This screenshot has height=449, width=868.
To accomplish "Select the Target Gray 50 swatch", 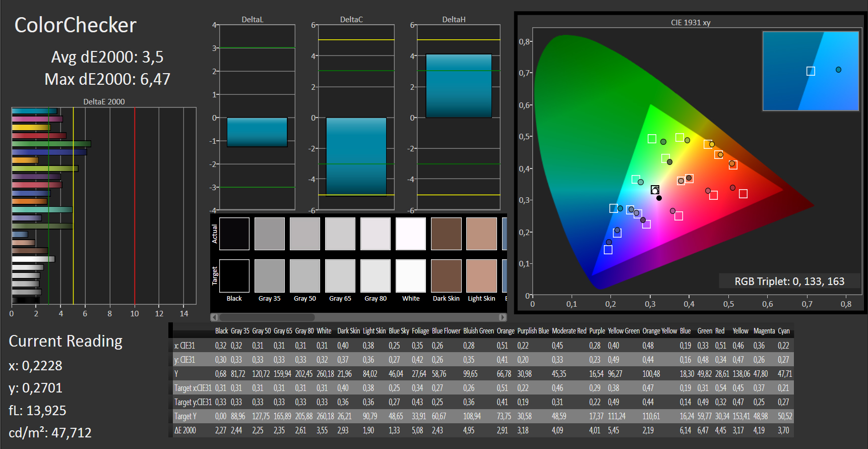I will click(x=305, y=276).
